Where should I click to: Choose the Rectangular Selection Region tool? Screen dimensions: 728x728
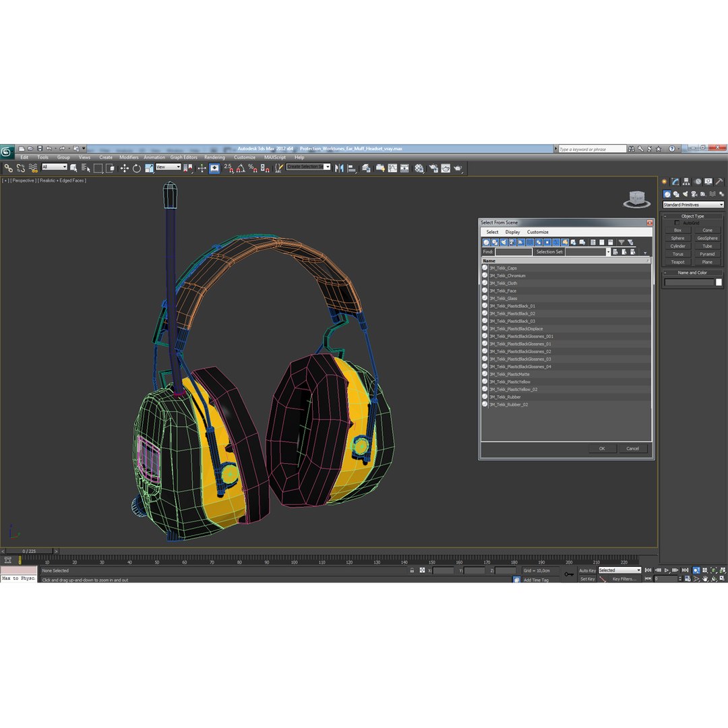(x=98, y=168)
